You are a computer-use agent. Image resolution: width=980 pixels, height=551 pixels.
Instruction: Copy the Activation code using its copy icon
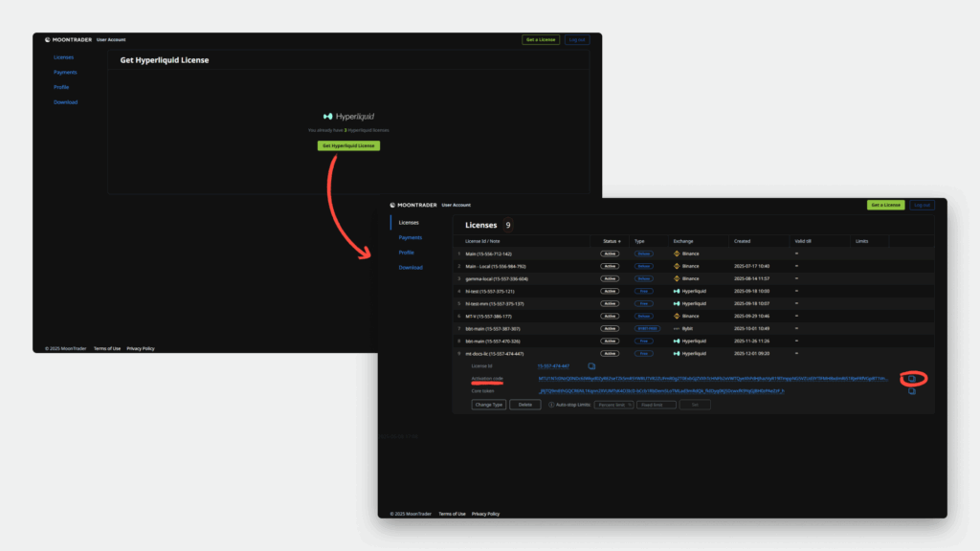pyautogui.click(x=912, y=379)
